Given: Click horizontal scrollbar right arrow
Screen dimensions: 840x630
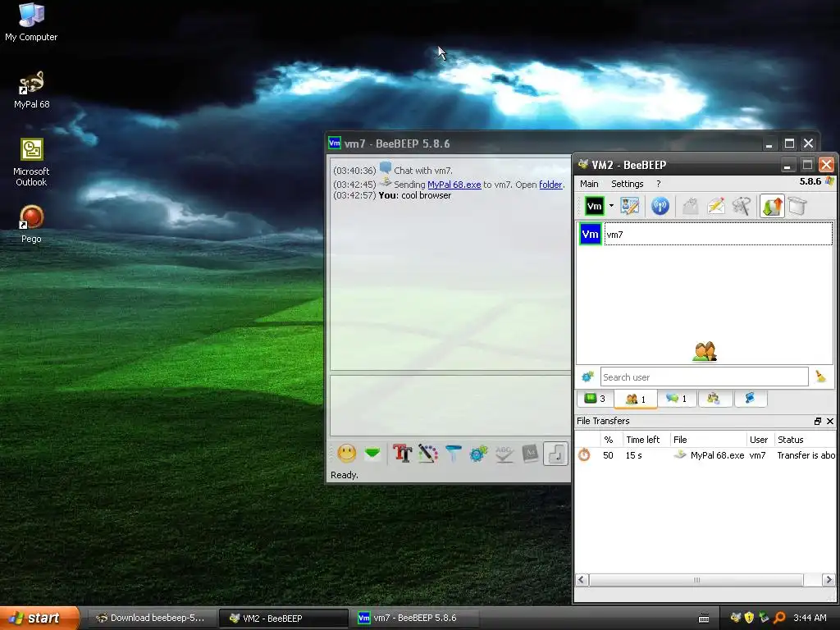Looking at the screenshot, I should [x=829, y=580].
